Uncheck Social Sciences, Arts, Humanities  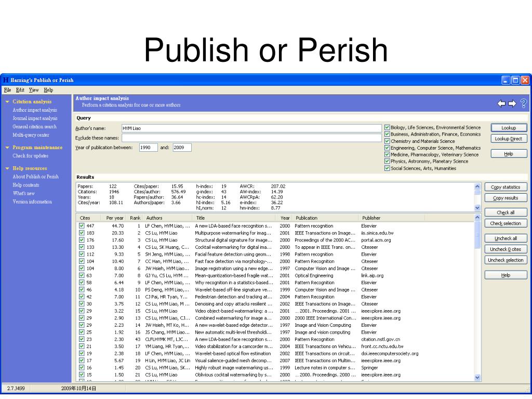tap(387, 168)
